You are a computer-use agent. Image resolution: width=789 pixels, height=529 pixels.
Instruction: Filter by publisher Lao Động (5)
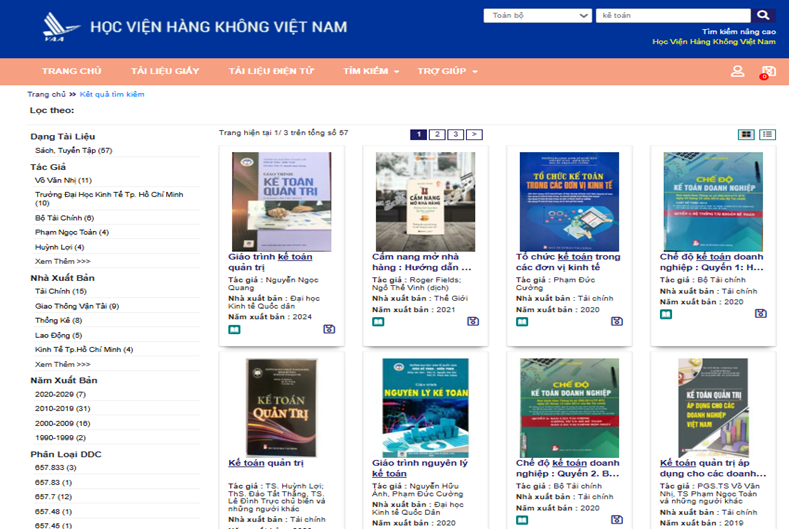[58, 335]
